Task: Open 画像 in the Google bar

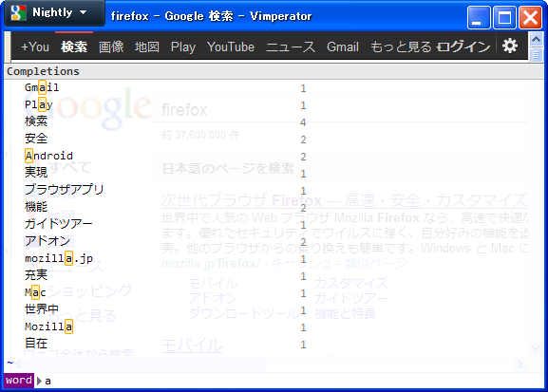Action: click(x=111, y=47)
